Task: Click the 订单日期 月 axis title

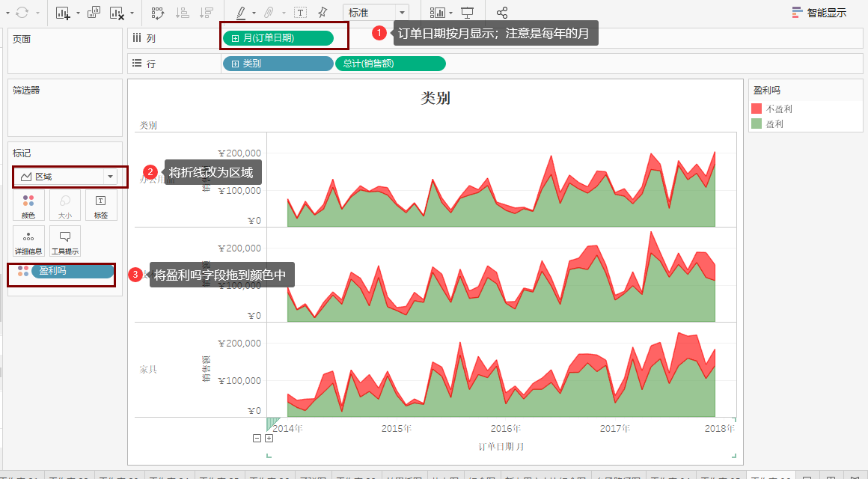Action: tap(501, 446)
